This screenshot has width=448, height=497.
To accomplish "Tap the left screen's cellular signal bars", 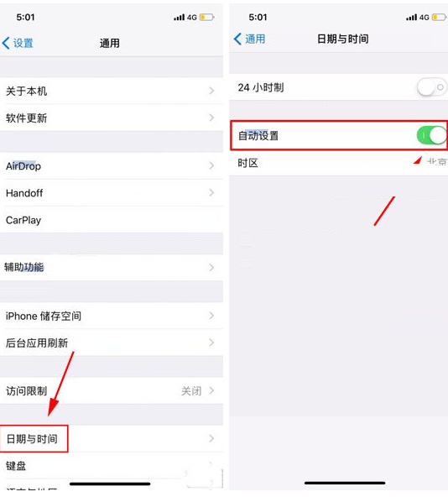I will pyautogui.click(x=179, y=17).
